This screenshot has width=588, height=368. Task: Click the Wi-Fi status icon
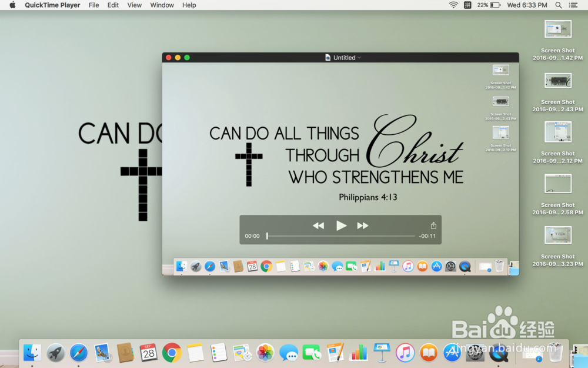click(453, 5)
